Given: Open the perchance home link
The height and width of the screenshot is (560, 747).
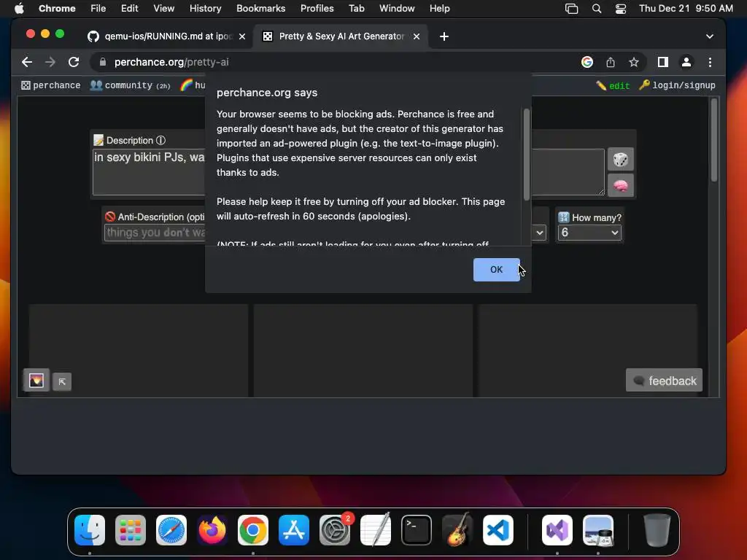Looking at the screenshot, I should [x=51, y=86].
